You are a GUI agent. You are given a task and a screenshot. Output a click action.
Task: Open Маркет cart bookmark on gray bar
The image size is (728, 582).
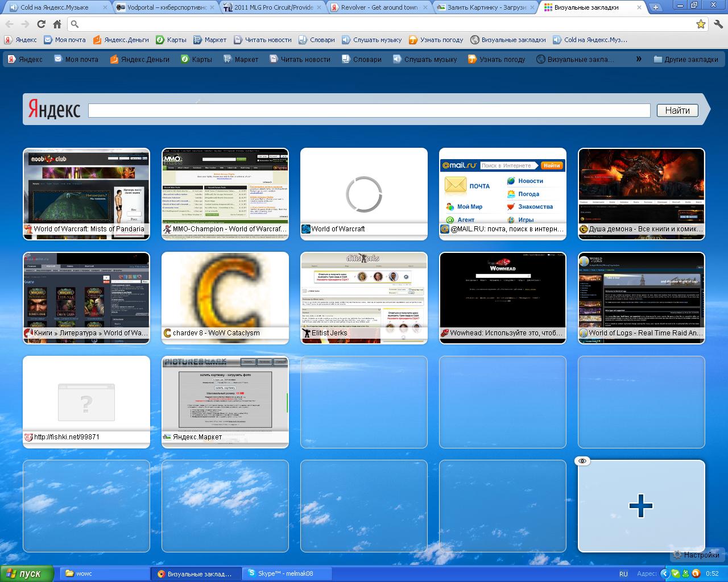(x=210, y=40)
